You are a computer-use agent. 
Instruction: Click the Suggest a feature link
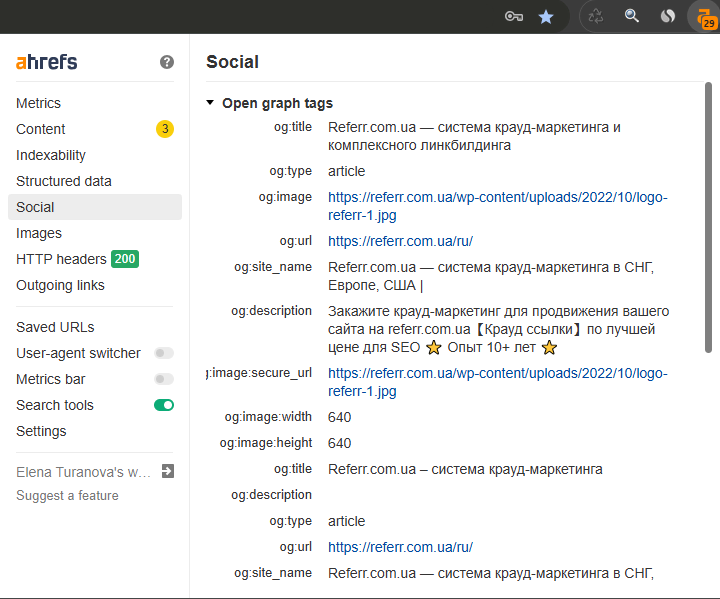point(67,496)
